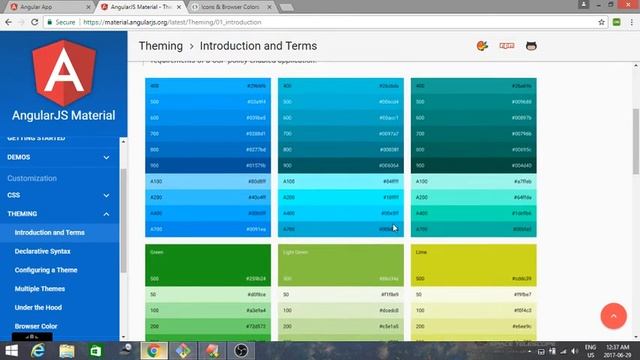The width and height of the screenshot is (640, 360).
Task: Pick the Lime 500 header swatch
Action: [x=473, y=265]
